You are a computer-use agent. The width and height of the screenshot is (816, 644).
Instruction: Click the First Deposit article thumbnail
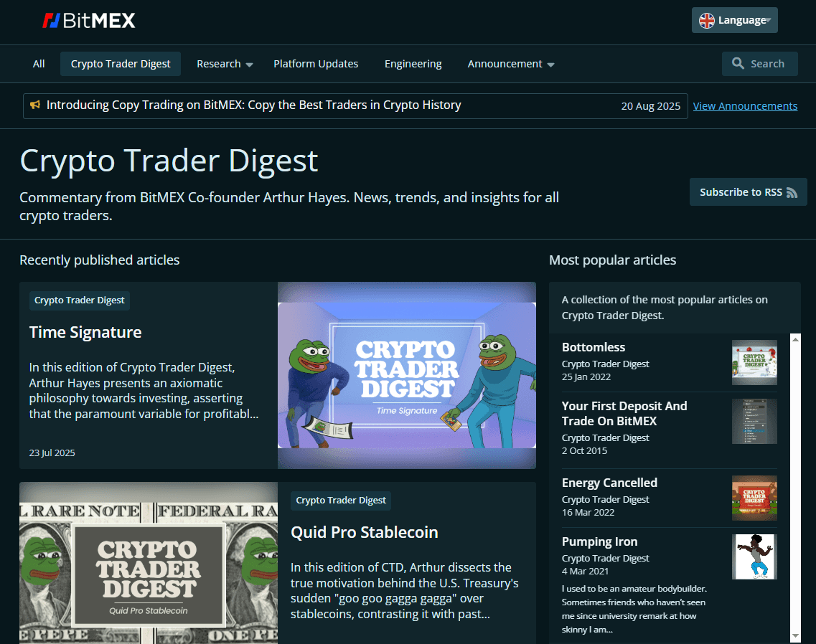[x=754, y=422]
